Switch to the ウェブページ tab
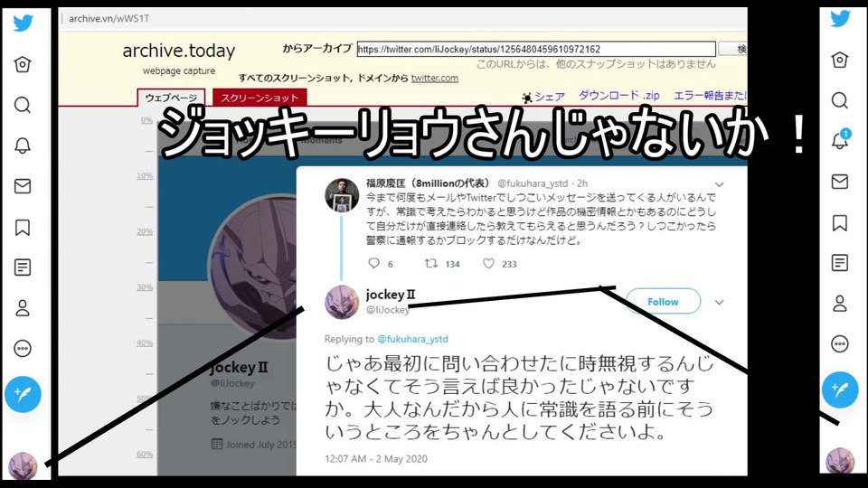 [x=171, y=98]
